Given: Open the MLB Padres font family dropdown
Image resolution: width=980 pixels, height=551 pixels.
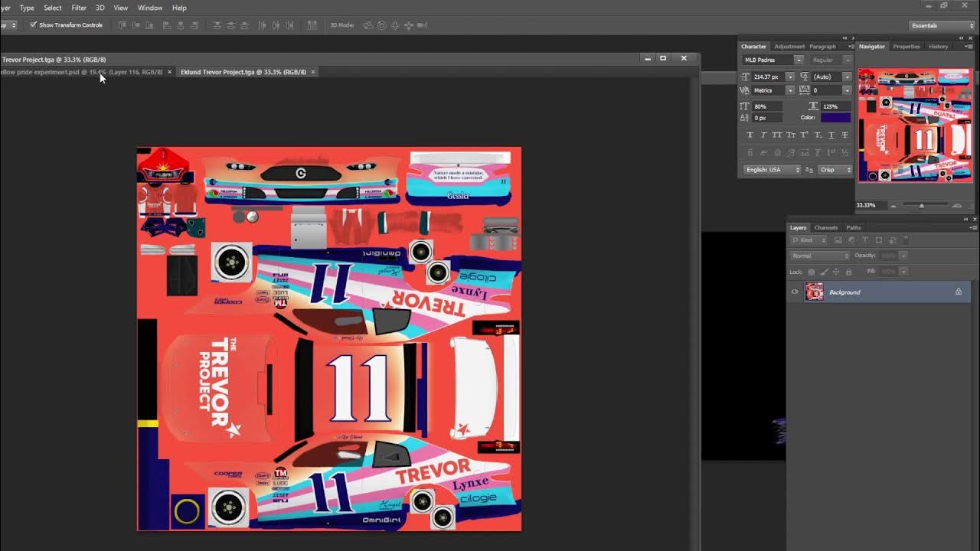Looking at the screenshot, I should (x=799, y=60).
